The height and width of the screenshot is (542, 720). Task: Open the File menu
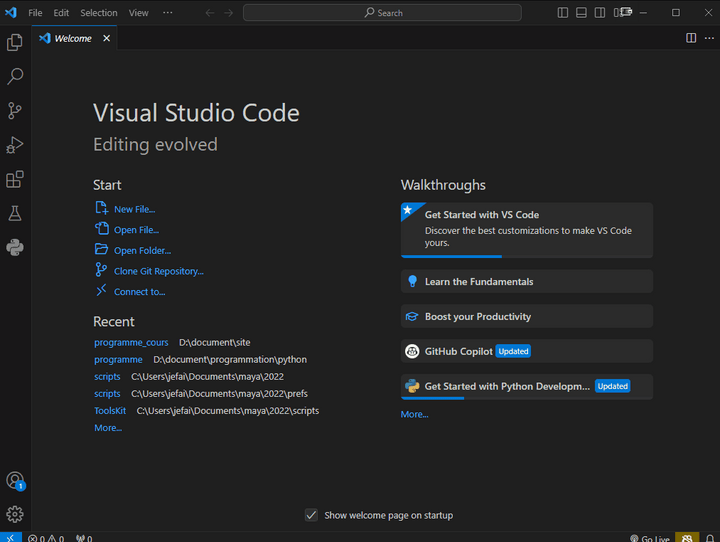click(x=35, y=13)
